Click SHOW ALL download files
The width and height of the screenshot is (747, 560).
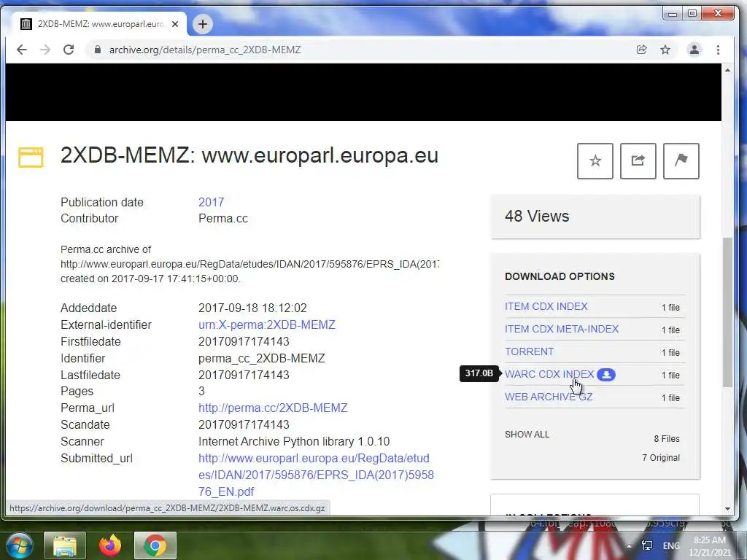point(527,435)
